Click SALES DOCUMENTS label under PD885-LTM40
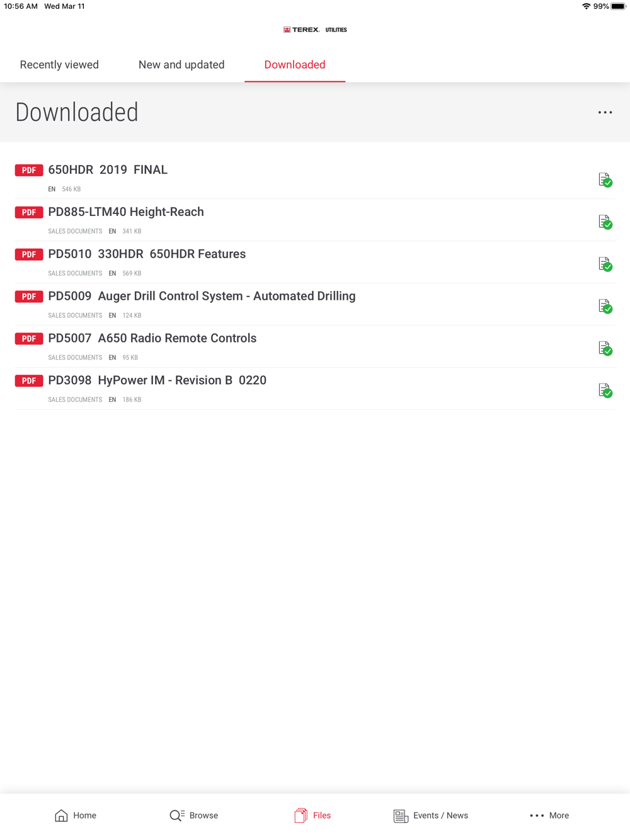Viewport: 630px width, 840px height. point(75,231)
